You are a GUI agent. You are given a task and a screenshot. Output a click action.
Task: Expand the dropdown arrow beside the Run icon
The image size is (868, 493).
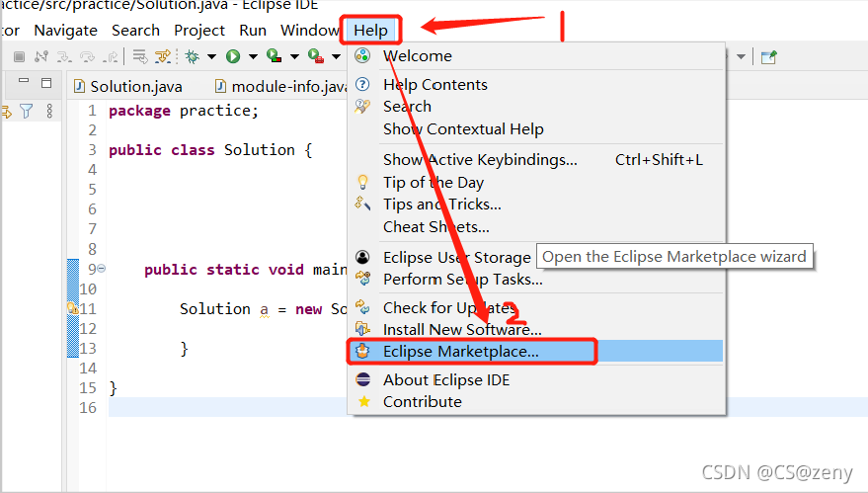[253, 56]
